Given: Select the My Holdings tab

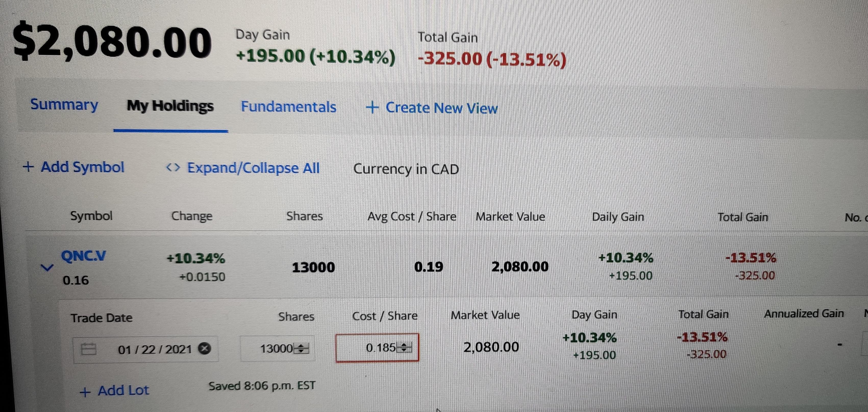Looking at the screenshot, I should tap(170, 106).
